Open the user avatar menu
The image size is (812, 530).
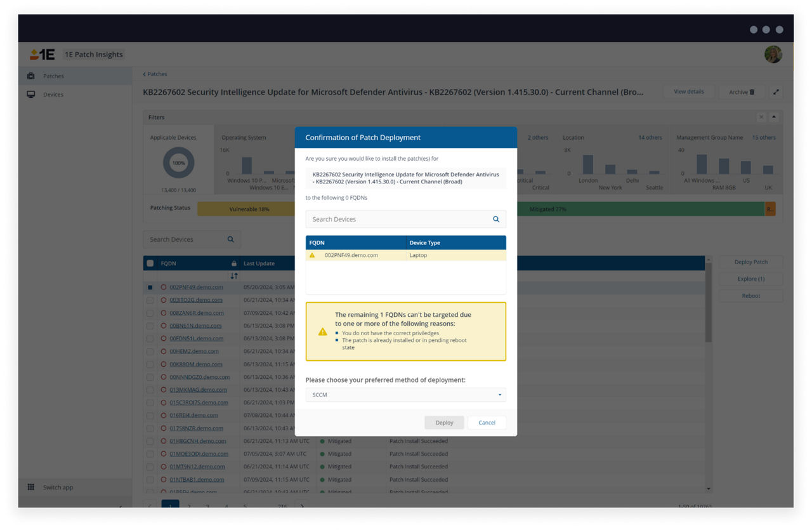pyautogui.click(x=773, y=55)
